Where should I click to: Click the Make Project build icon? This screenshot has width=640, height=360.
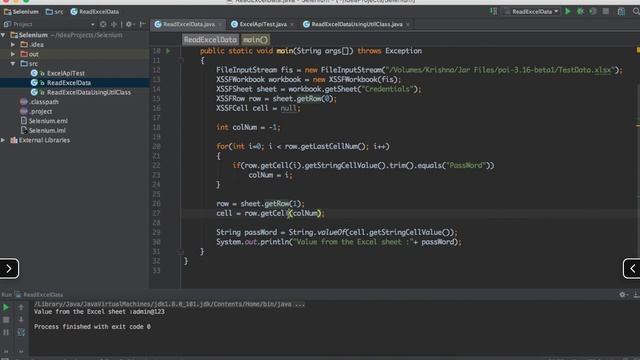click(x=493, y=11)
